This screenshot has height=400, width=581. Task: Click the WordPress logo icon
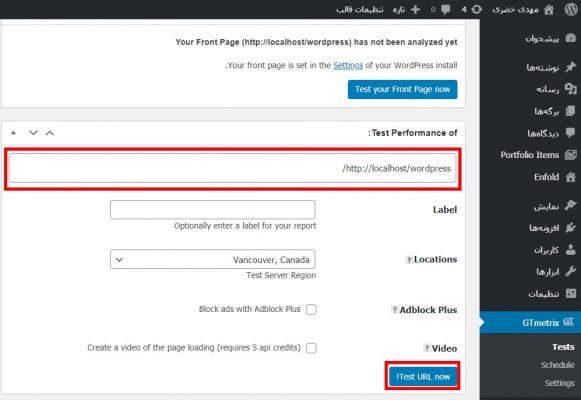tap(571, 9)
